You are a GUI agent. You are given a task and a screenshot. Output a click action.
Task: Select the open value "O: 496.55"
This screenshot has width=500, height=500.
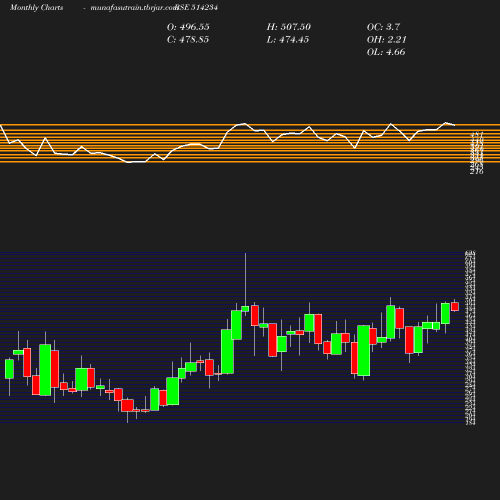[188, 27]
